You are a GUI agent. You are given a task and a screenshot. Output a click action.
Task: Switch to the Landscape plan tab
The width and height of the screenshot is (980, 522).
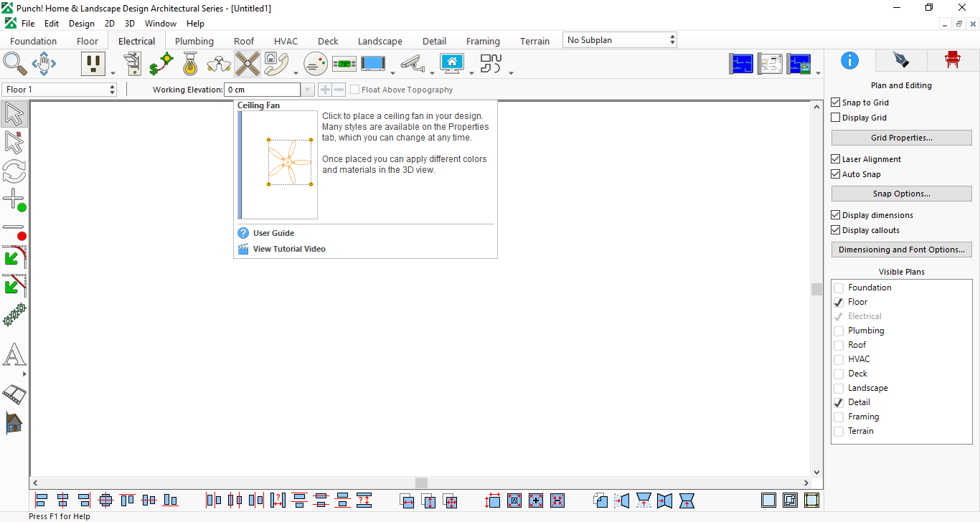pyautogui.click(x=380, y=41)
